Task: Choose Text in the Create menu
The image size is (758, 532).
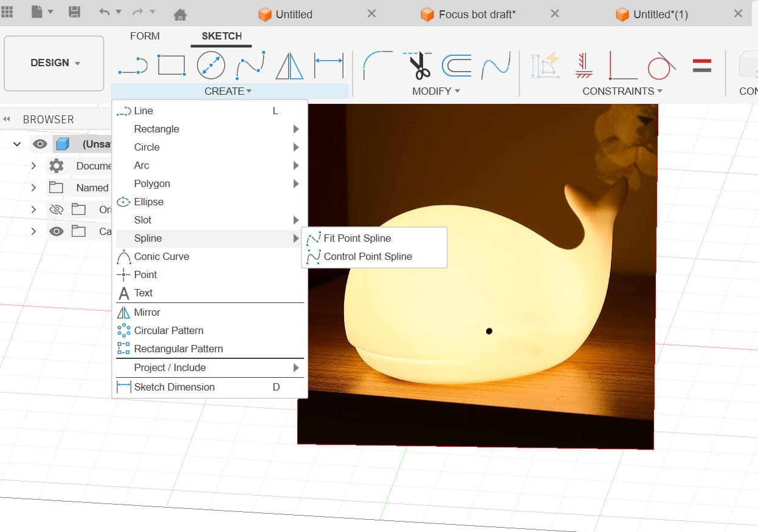Action: pyautogui.click(x=210, y=293)
